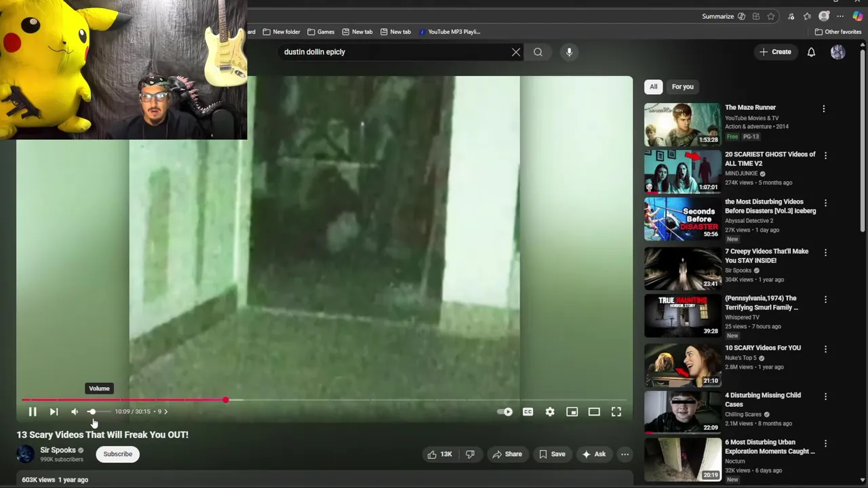Open 7 Creepy Videos That'll Make You STAY INSIDE

click(766, 256)
